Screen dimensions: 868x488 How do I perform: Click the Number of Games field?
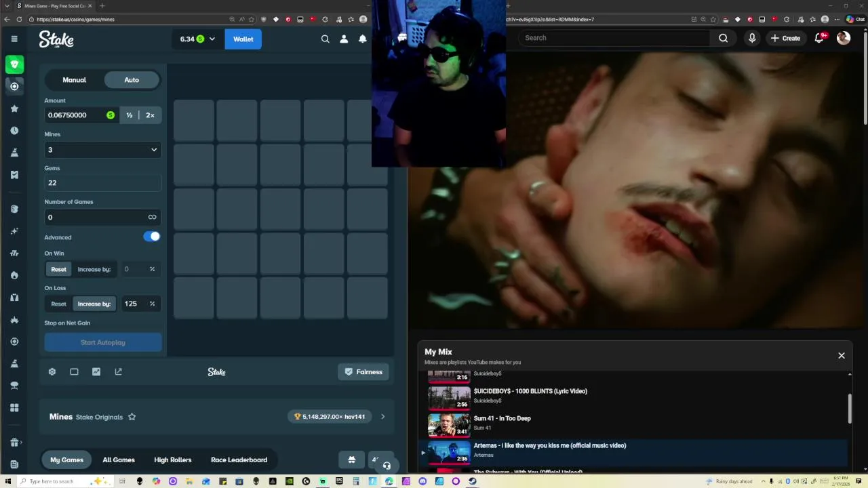coord(103,217)
